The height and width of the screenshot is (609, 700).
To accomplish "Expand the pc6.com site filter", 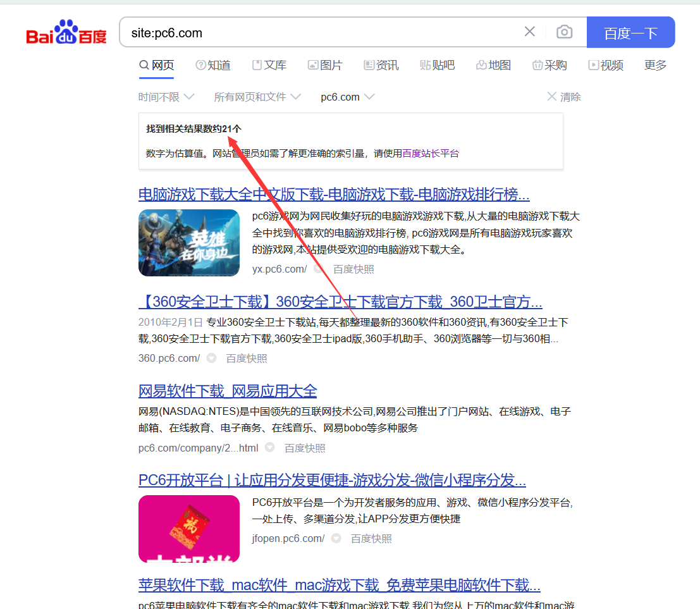I will 347,97.
